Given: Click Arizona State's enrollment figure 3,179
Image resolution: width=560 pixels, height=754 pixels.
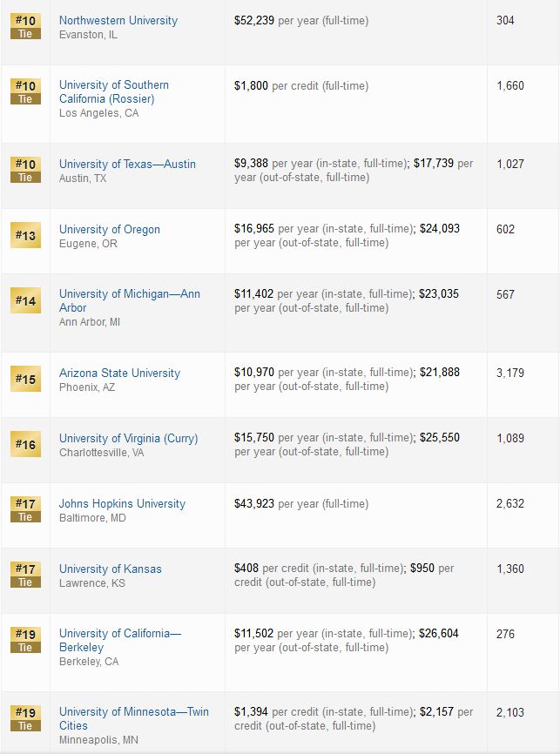Looking at the screenshot, I should pos(510,374).
